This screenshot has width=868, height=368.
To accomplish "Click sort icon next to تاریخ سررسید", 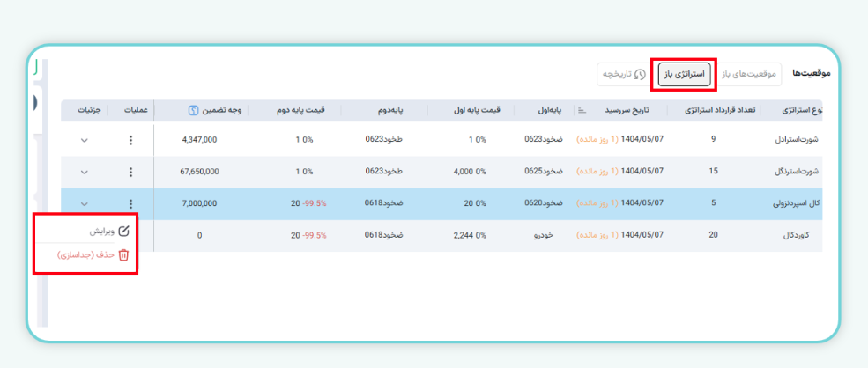I will (582, 111).
